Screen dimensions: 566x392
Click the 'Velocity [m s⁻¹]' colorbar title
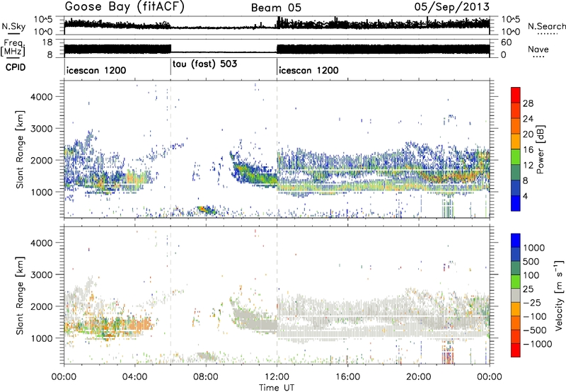pos(559,295)
